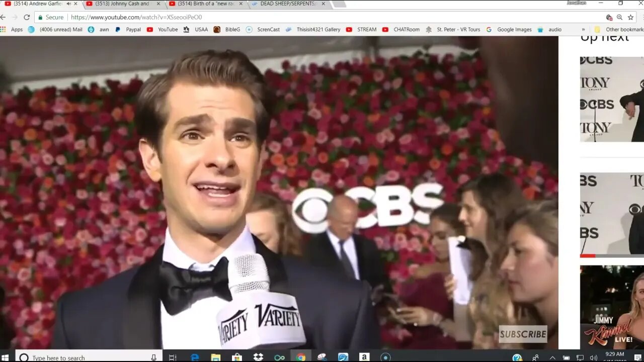Screen dimensions: 644x362
Task: Open Task View on the taskbar
Action: point(173,357)
